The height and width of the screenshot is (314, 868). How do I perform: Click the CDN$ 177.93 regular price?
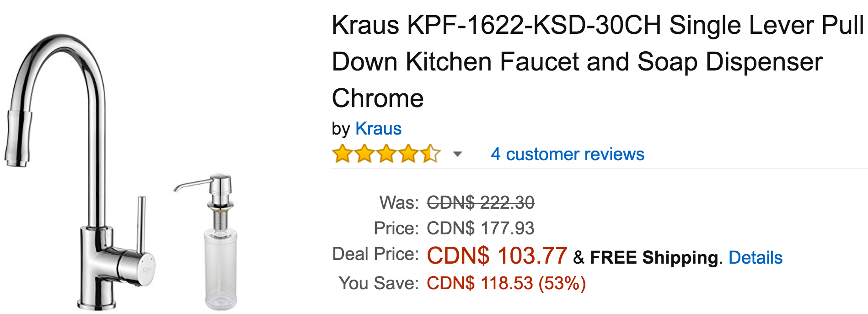point(481,228)
